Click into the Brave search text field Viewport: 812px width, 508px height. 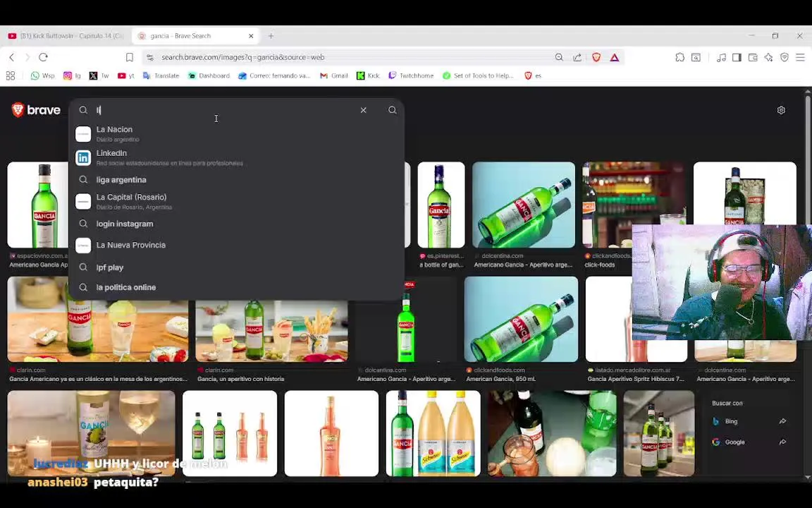[x=226, y=110]
